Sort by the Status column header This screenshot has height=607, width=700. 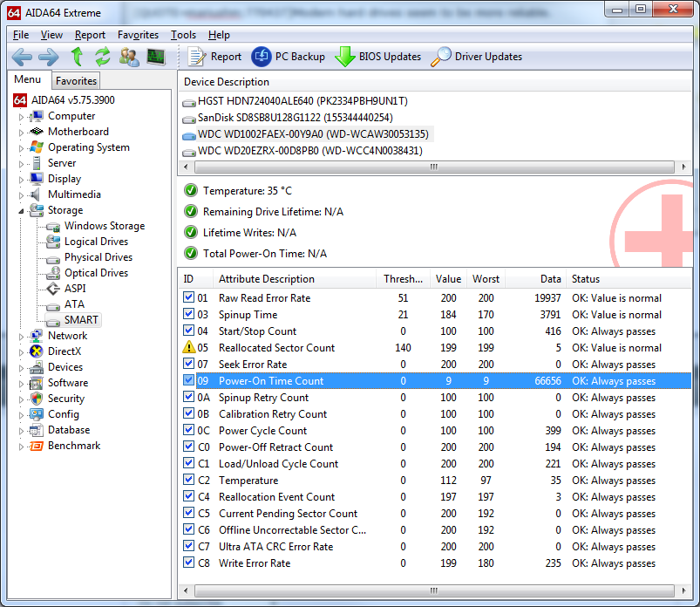629,279
